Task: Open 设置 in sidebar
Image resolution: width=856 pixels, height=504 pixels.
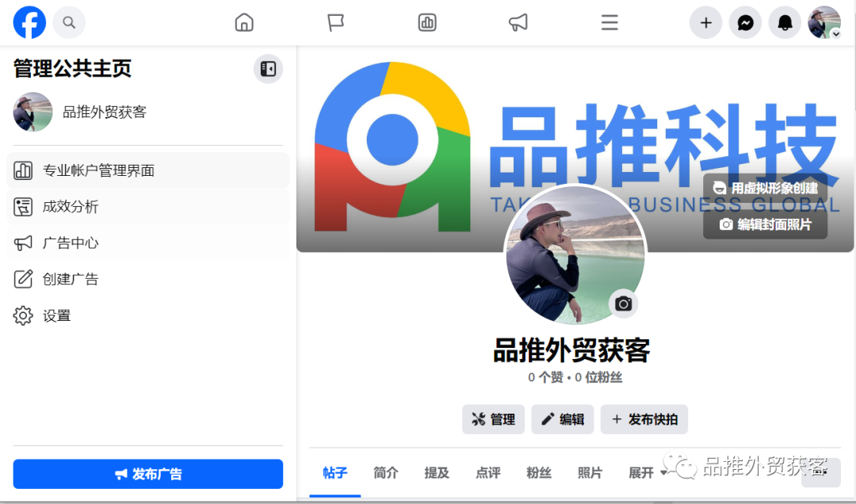Action: (x=147, y=315)
